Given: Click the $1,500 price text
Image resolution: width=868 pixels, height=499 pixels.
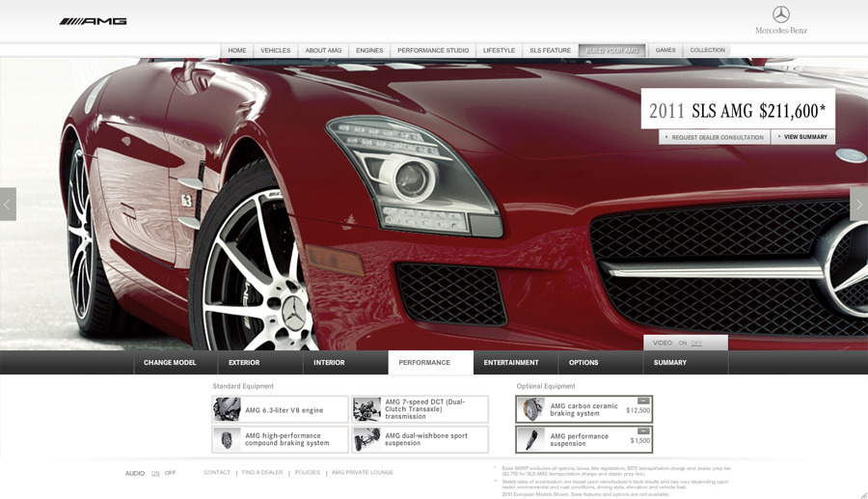Looking at the screenshot, I should pyautogui.click(x=640, y=441).
